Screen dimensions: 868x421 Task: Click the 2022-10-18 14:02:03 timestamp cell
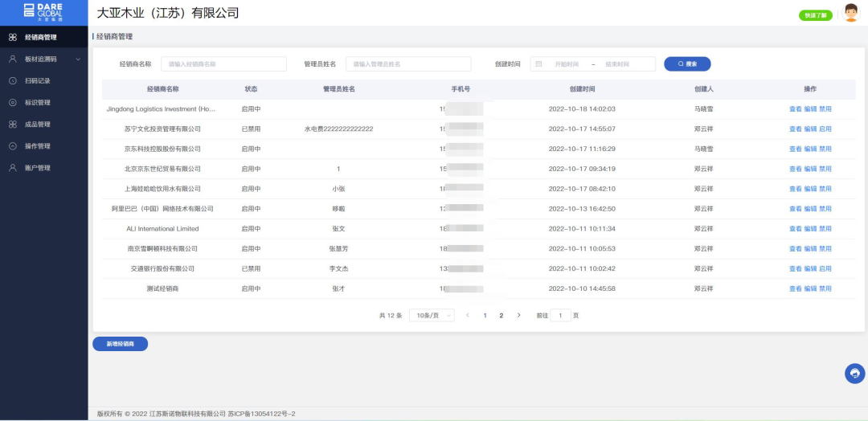click(x=582, y=109)
